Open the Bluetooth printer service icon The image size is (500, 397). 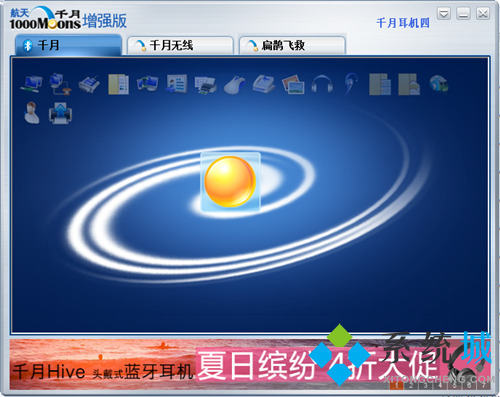(x=206, y=84)
